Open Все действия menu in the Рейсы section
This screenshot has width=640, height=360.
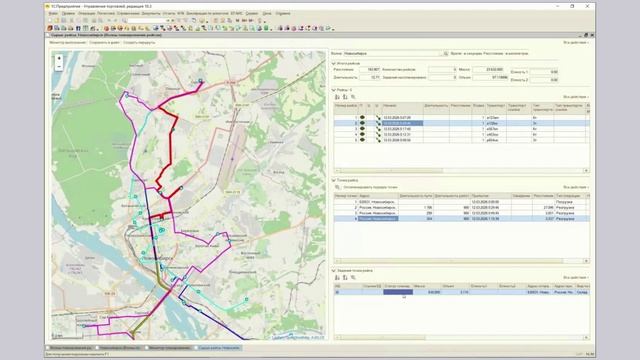coord(576,97)
